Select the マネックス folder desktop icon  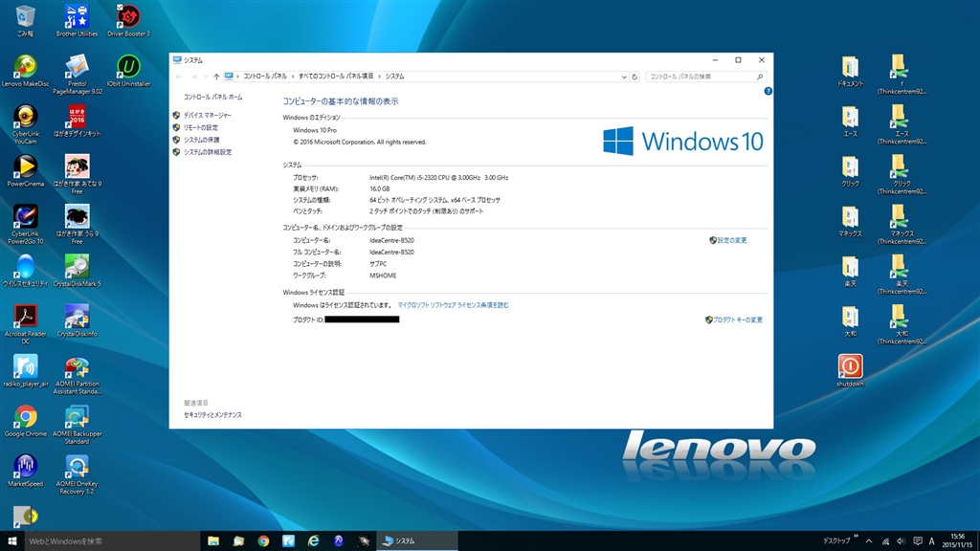[850, 221]
